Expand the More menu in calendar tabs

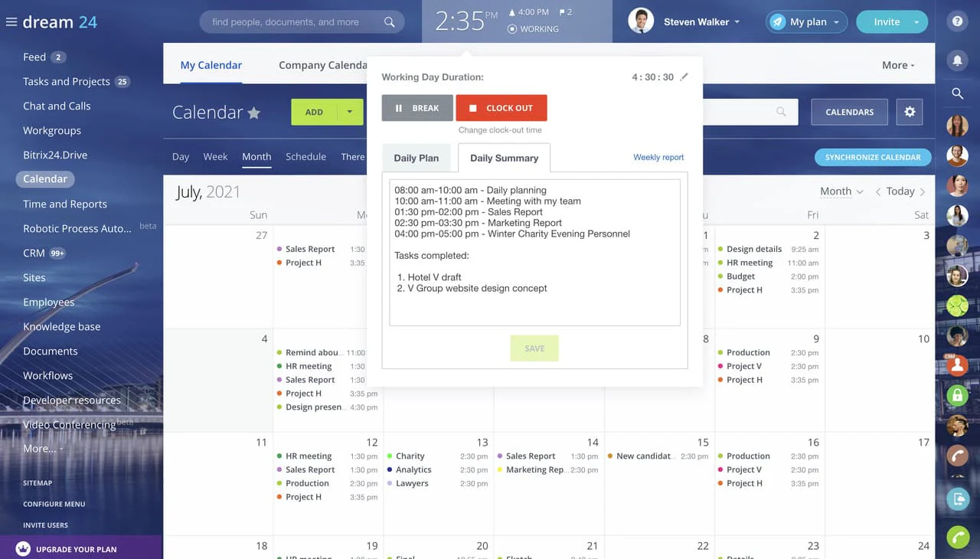(898, 65)
